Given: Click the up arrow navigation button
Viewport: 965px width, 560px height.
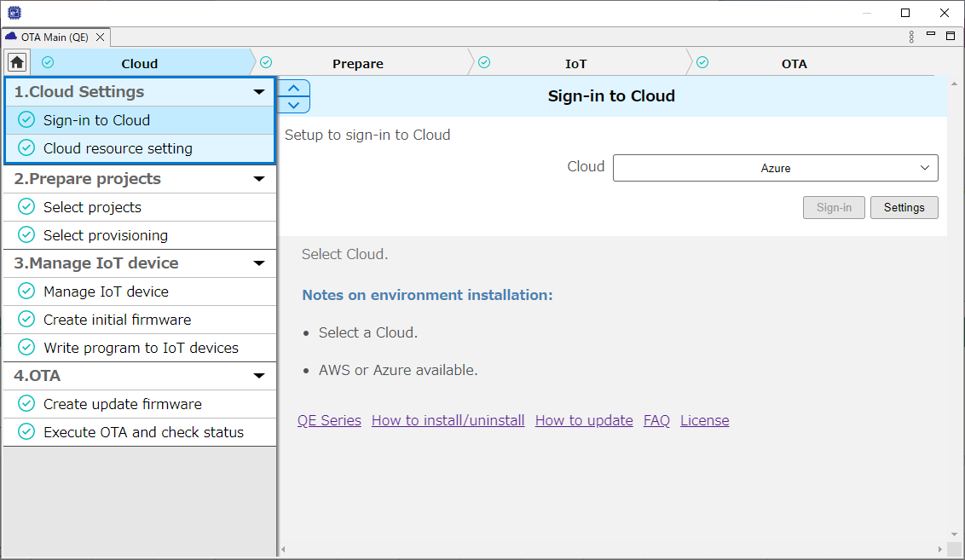Looking at the screenshot, I should (294, 88).
